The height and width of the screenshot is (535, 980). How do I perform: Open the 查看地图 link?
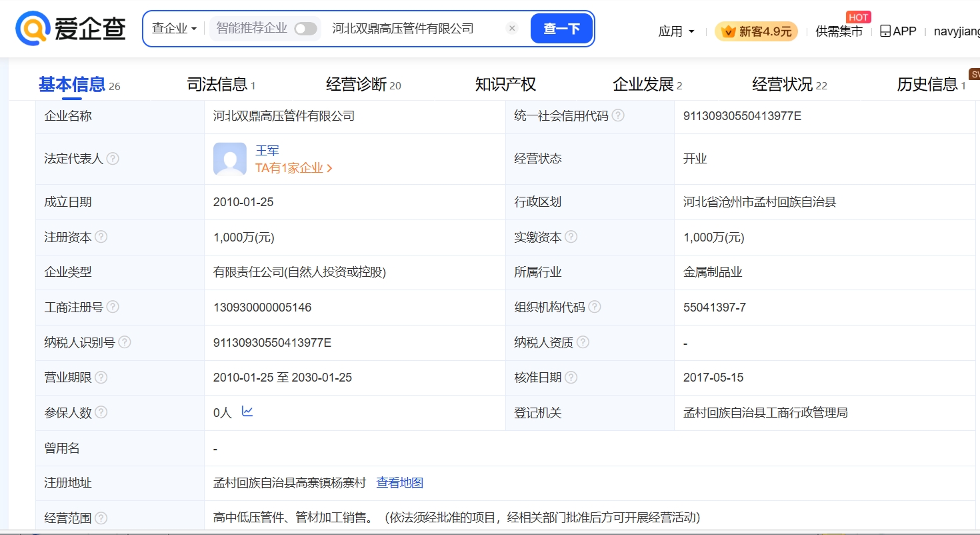click(400, 482)
